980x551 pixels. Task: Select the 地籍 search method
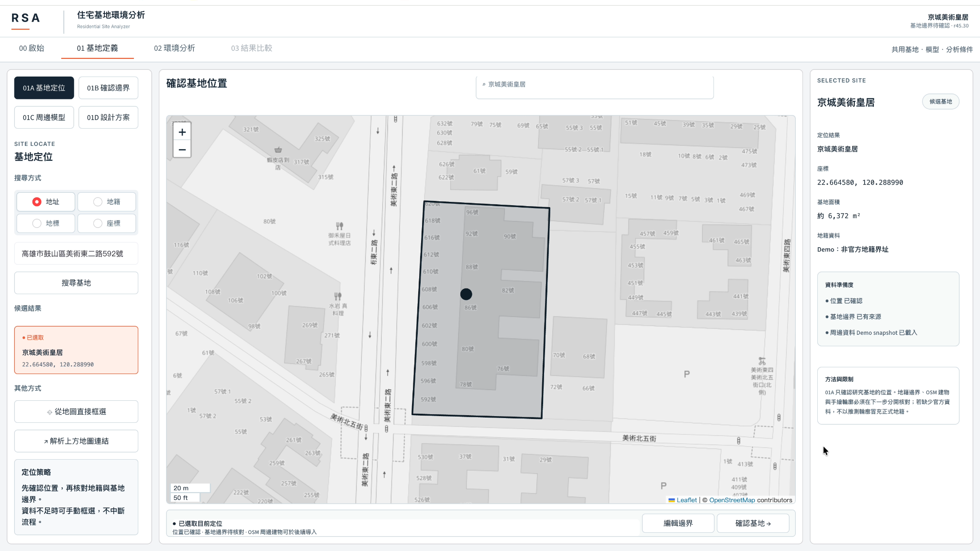(107, 202)
